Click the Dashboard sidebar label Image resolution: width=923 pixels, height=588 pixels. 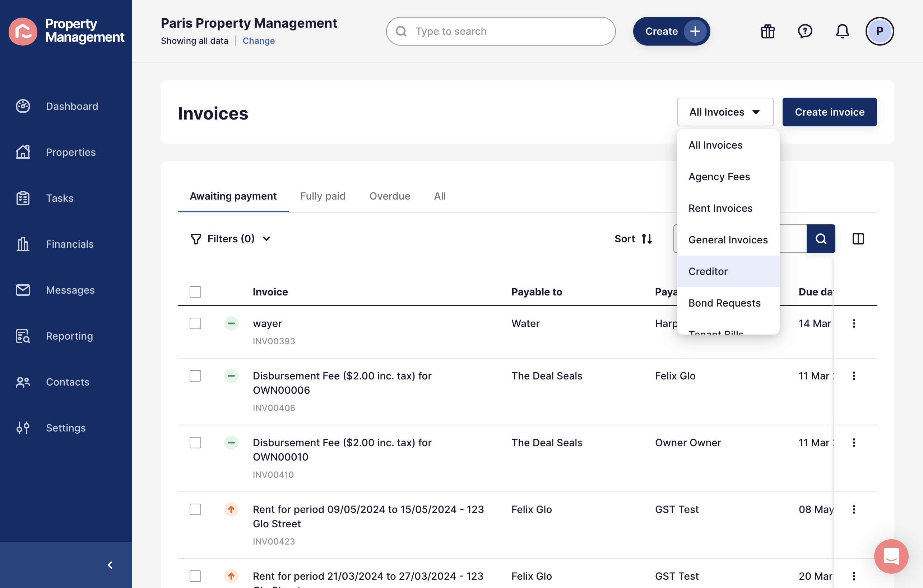click(72, 106)
